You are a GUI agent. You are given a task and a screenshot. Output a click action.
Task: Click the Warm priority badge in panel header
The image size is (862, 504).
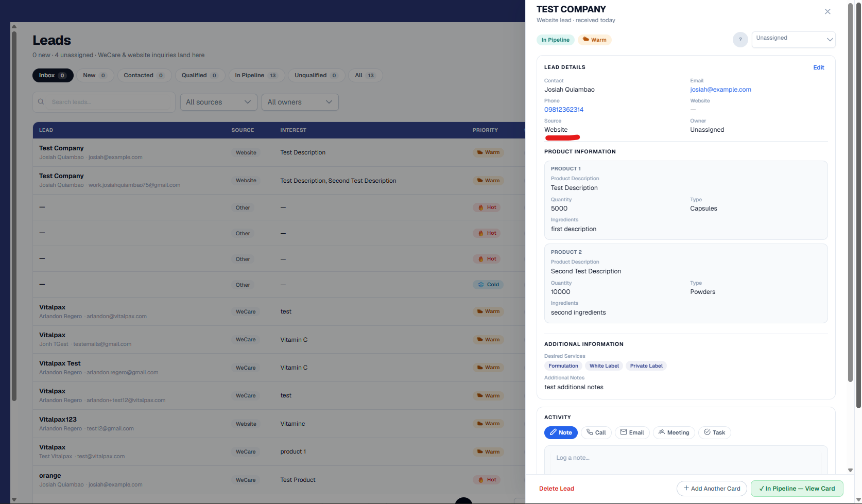click(x=595, y=40)
